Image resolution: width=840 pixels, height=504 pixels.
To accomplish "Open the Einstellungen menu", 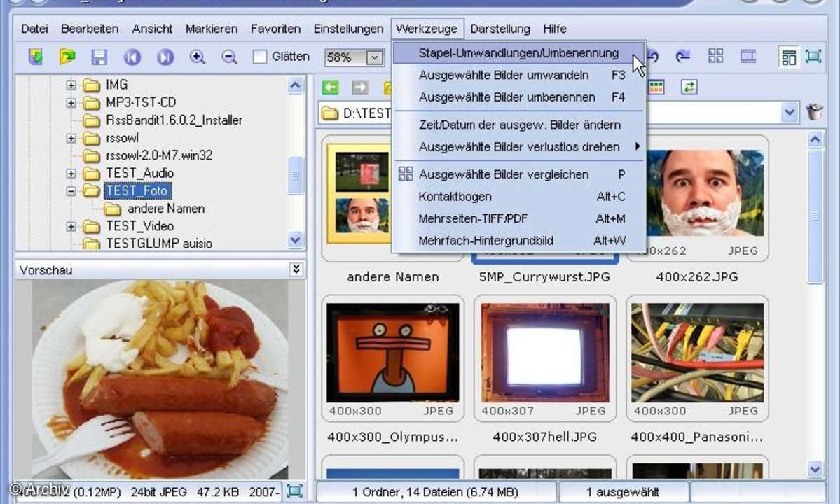I will (348, 29).
